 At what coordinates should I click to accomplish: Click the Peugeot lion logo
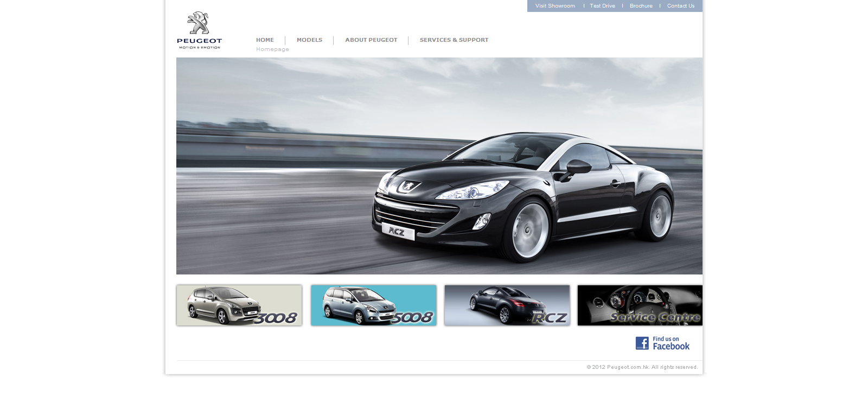(x=199, y=30)
